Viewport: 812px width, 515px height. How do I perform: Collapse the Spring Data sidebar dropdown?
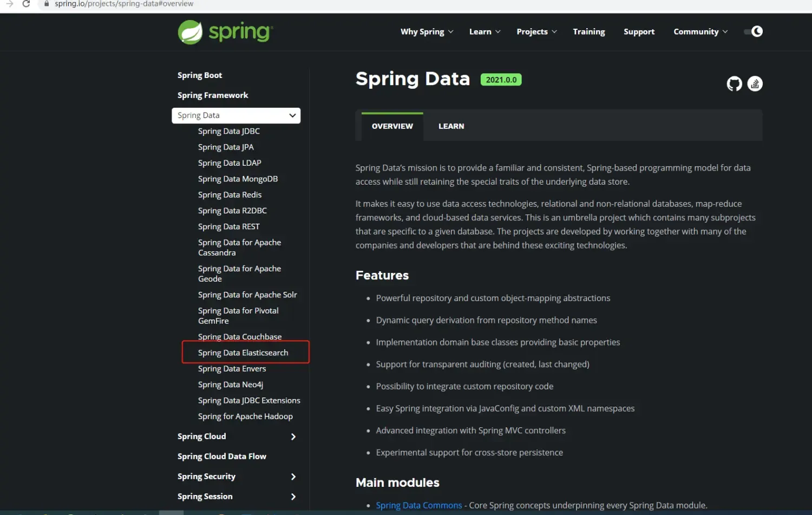coord(292,115)
